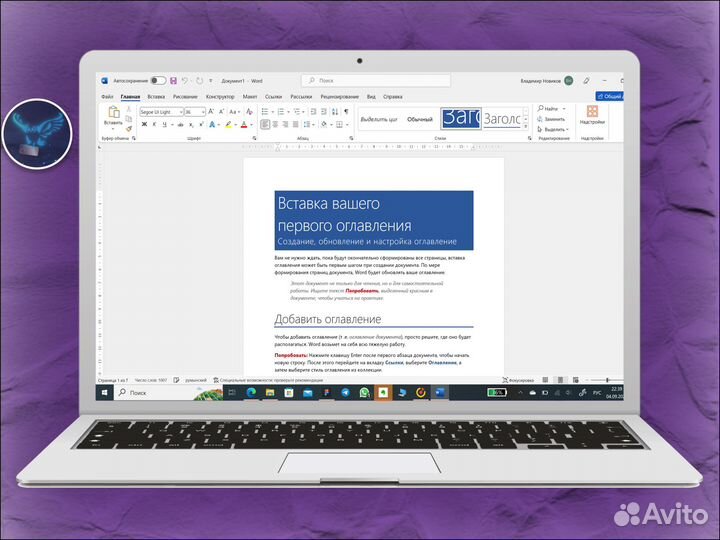Open the Change Case Aa dropdown
The height and width of the screenshot is (540, 720).
[235, 112]
